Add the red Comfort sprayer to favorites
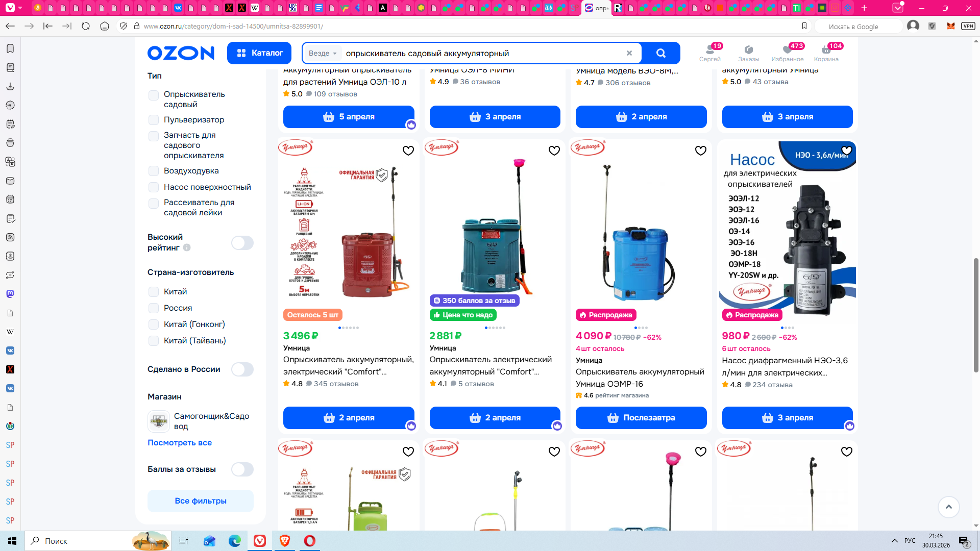The height and width of the screenshot is (551, 980). point(408,151)
